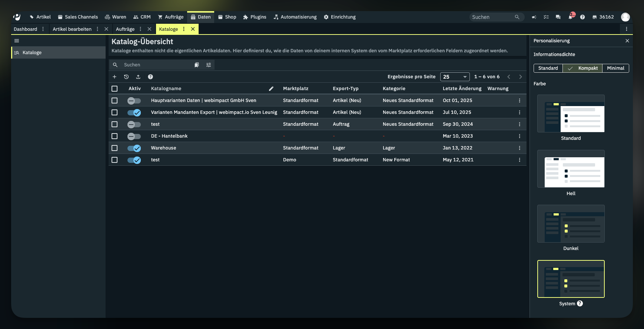Open the filter settings icon beside search
Viewport: 644px width, 329px height.
pyautogui.click(x=209, y=65)
